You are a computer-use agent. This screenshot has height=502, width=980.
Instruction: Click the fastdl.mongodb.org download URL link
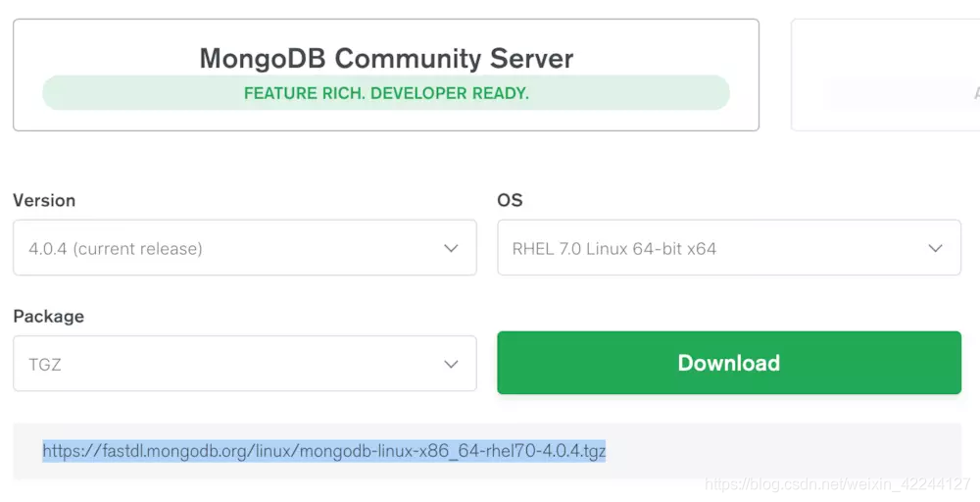pos(323,451)
